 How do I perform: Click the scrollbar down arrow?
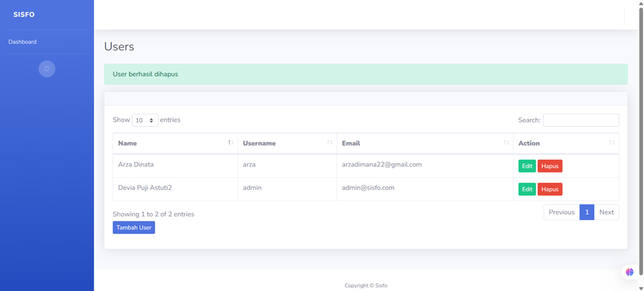(640, 287)
